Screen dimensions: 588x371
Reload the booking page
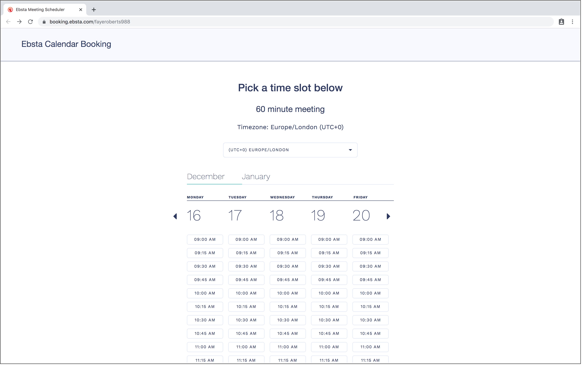click(31, 22)
